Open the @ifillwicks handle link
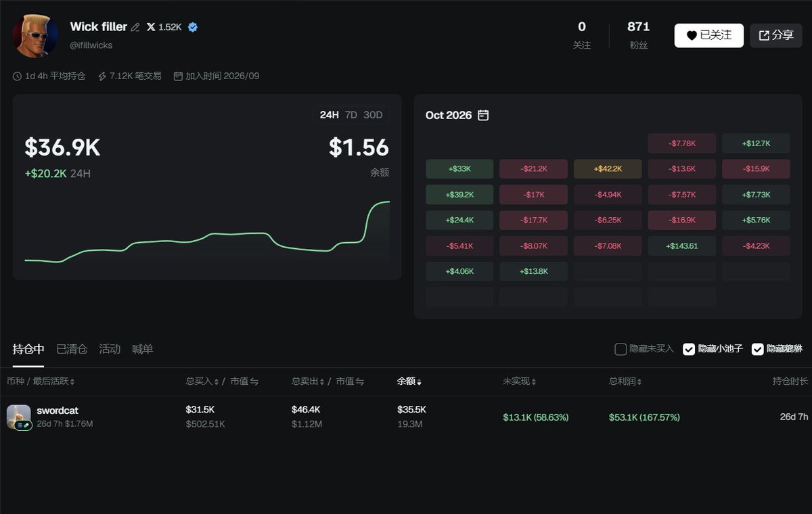 pyautogui.click(x=91, y=45)
